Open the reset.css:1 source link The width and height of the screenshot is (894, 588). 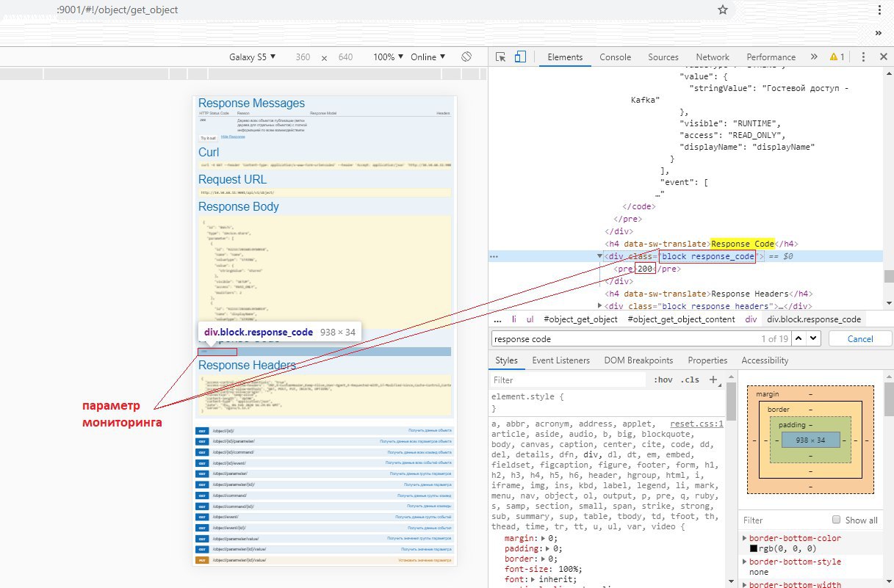696,424
